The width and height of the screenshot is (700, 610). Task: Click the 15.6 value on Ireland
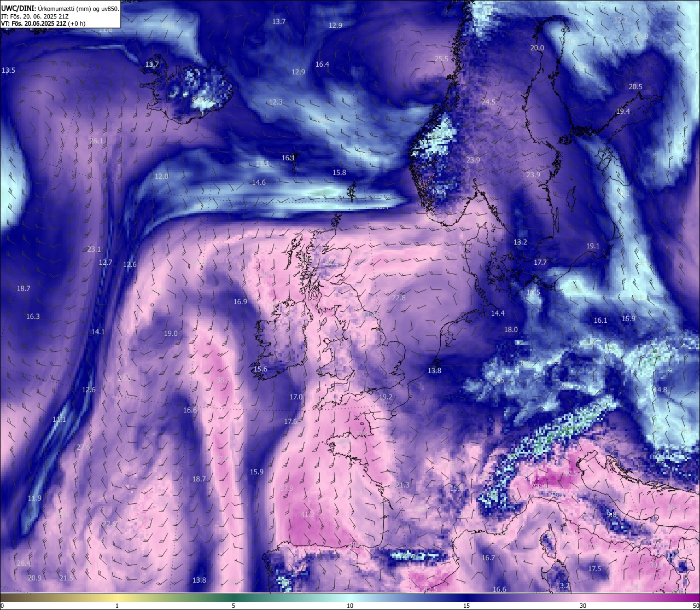pyautogui.click(x=260, y=369)
